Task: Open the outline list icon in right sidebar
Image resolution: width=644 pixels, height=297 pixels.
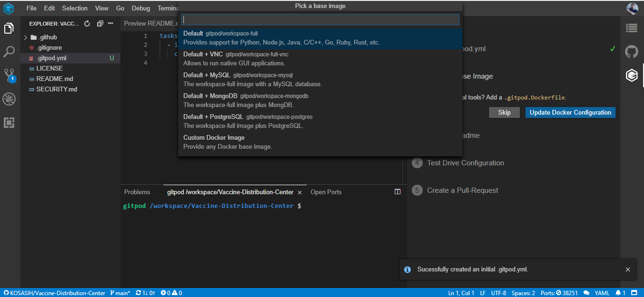Action: pos(632,28)
